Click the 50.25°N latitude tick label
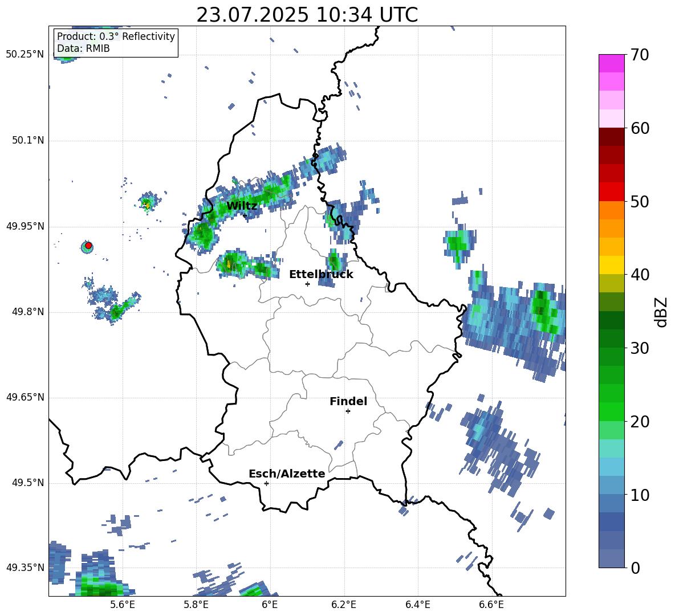Screen dimensions: 675x616 [25, 55]
